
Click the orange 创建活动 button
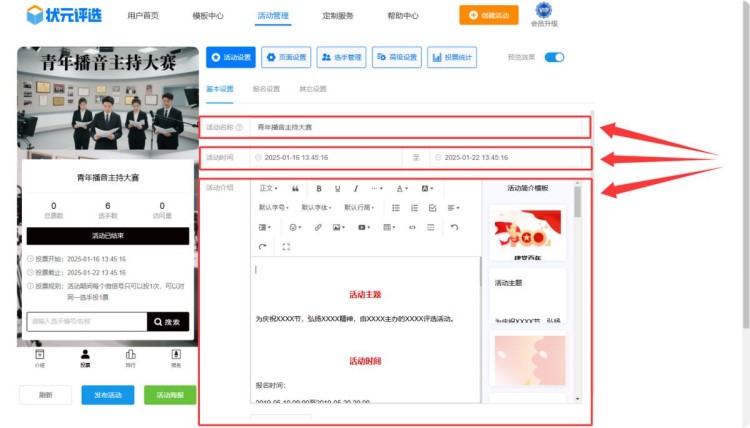(x=489, y=15)
